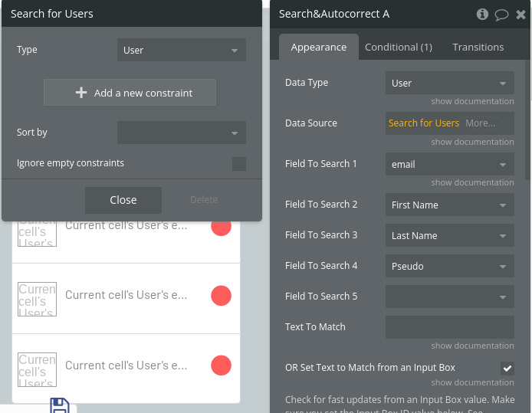Click the floppy disk save icon
The width and height of the screenshot is (532, 413).
60,406
